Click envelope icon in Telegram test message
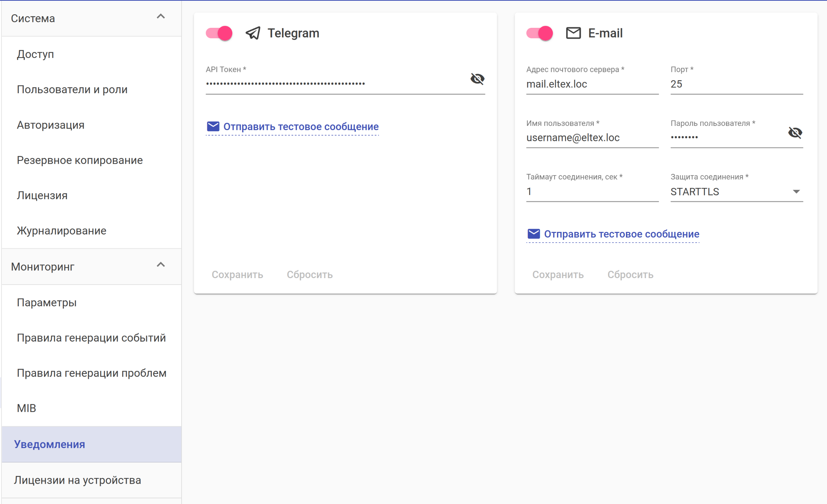The width and height of the screenshot is (827, 504). (213, 126)
